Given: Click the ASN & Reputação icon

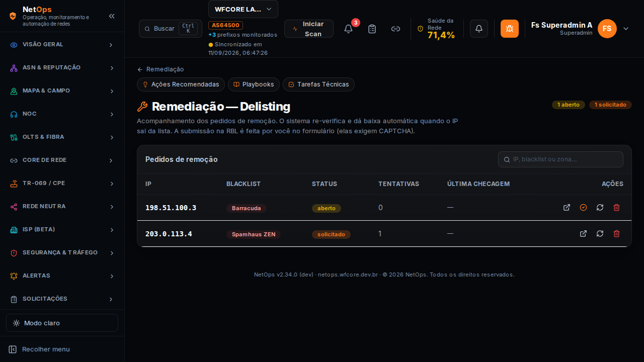Looking at the screenshot, I should 14,68.
